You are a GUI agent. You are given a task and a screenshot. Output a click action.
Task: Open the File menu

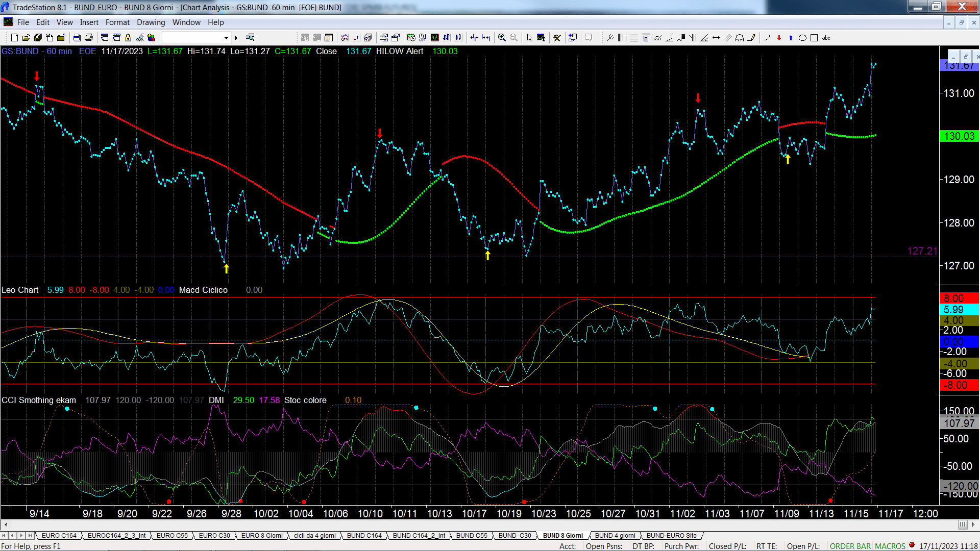(23, 22)
